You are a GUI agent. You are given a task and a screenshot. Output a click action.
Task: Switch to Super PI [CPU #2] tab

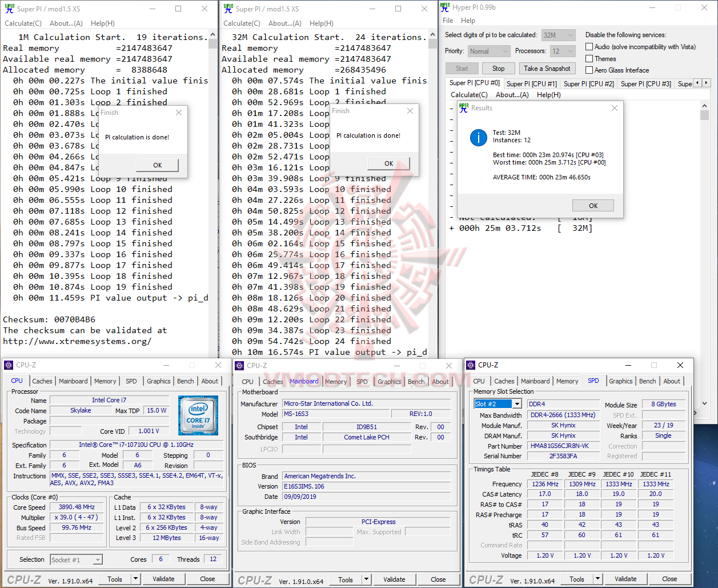(588, 83)
